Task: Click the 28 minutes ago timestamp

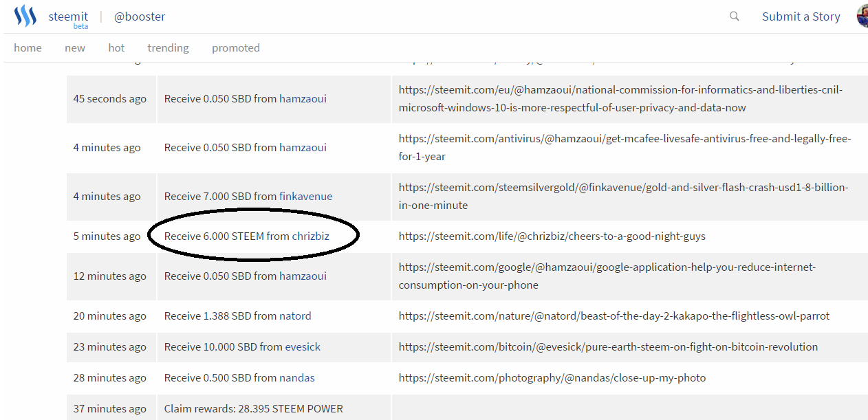Action: tap(110, 377)
